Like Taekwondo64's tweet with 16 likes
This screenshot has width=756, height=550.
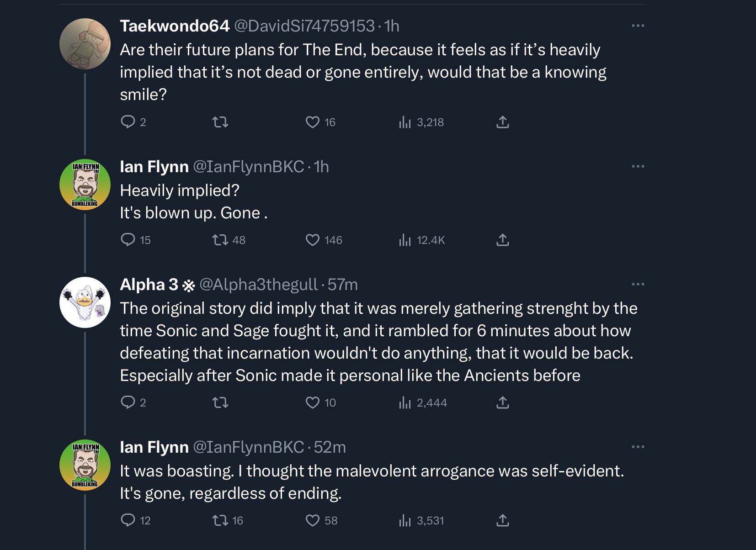pyautogui.click(x=313, y=122)
